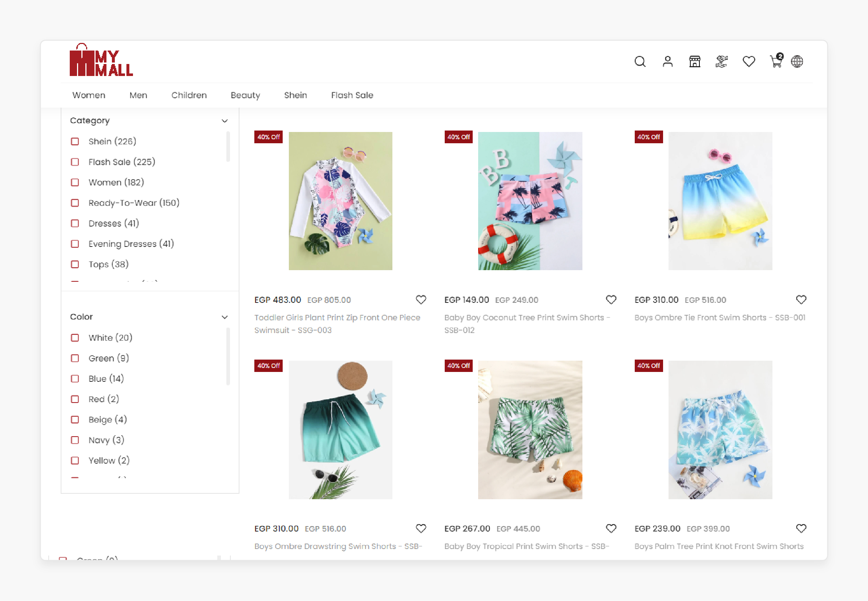Image resolution: width=868 pixels, height=601 pixels.
Task: Check the White (20) color filter
Action: point(75,338)
